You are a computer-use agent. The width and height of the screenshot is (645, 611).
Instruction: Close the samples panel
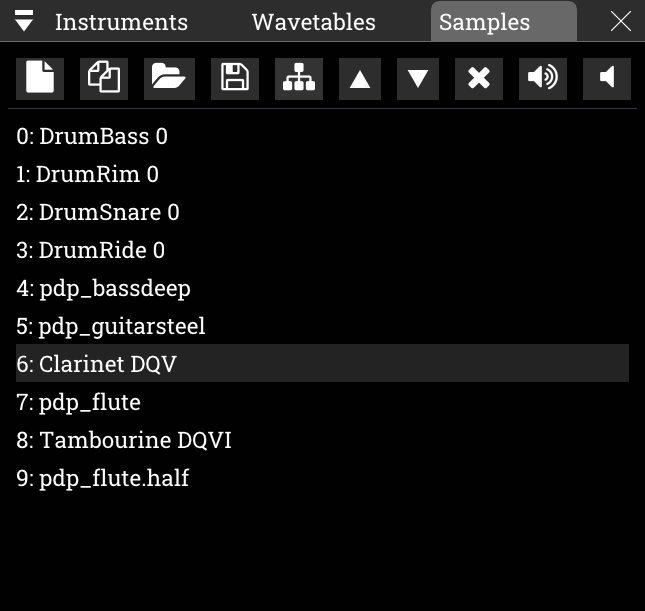click(621, 21)
